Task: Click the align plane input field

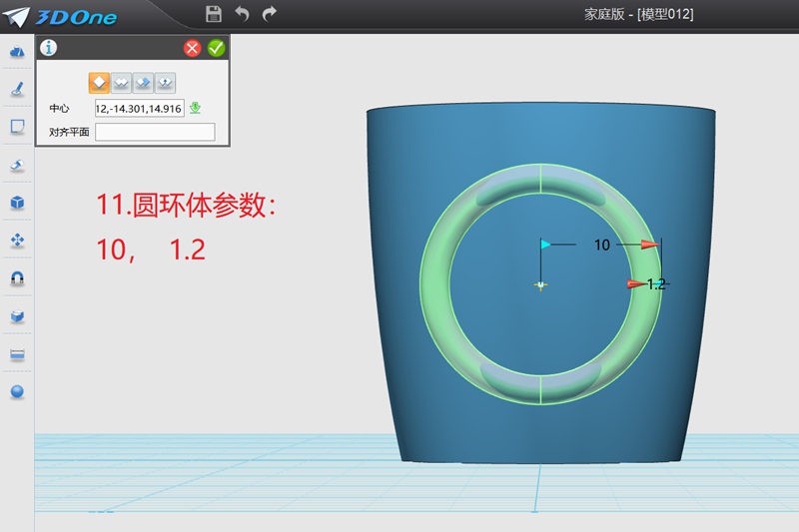Action: point(155,132)
